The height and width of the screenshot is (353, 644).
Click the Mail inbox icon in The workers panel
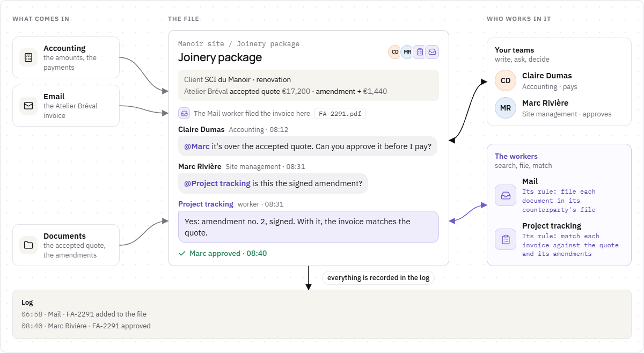point(506,196)
